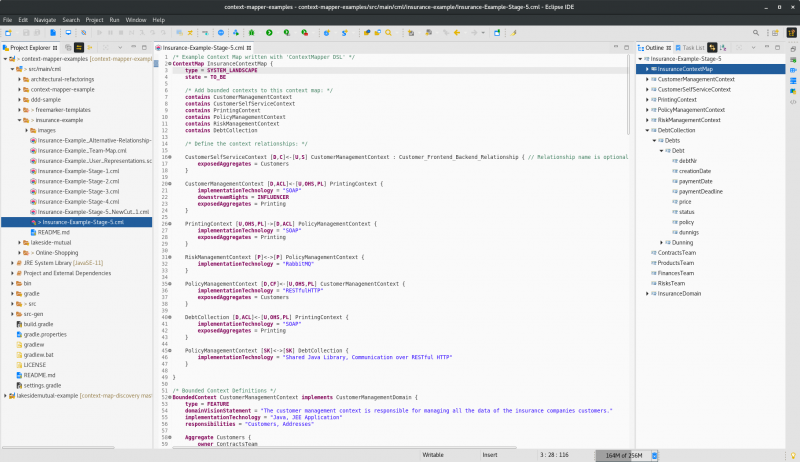
Task: Click the Project Explorer horizontal scrollbar
Action: pyautogui.click(x=58, y=448)
